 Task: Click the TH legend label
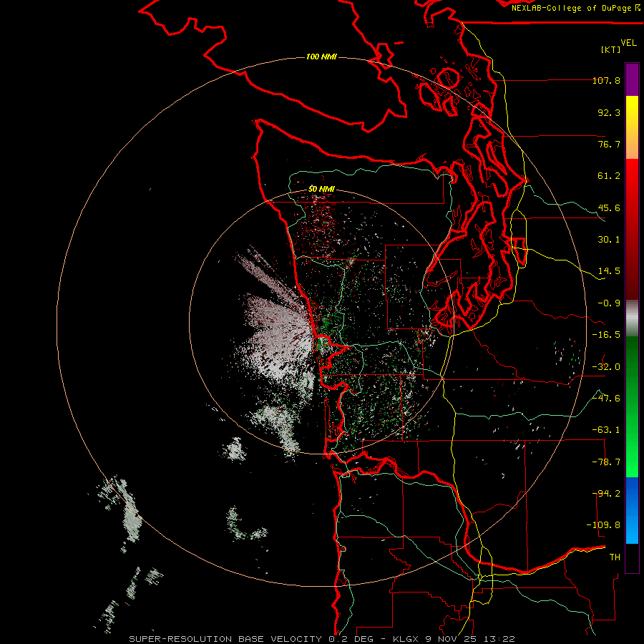pyautogui.click(x=615, y=557)
